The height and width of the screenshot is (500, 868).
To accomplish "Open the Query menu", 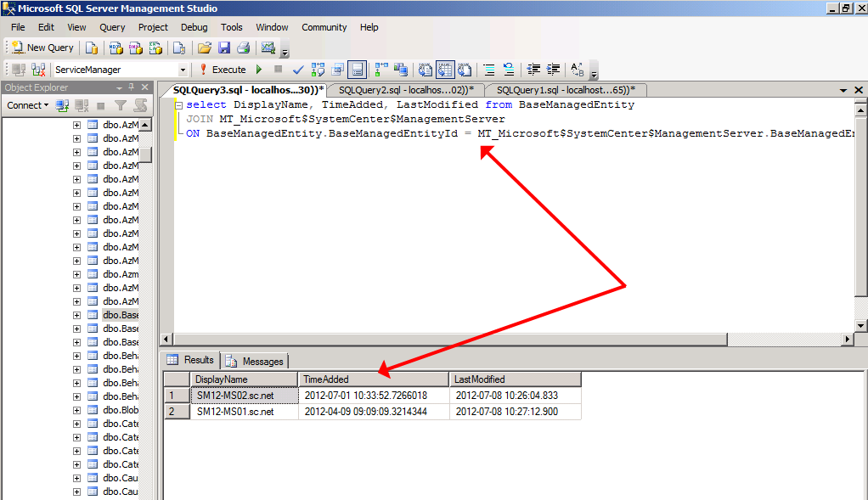I will click(112, 27).
